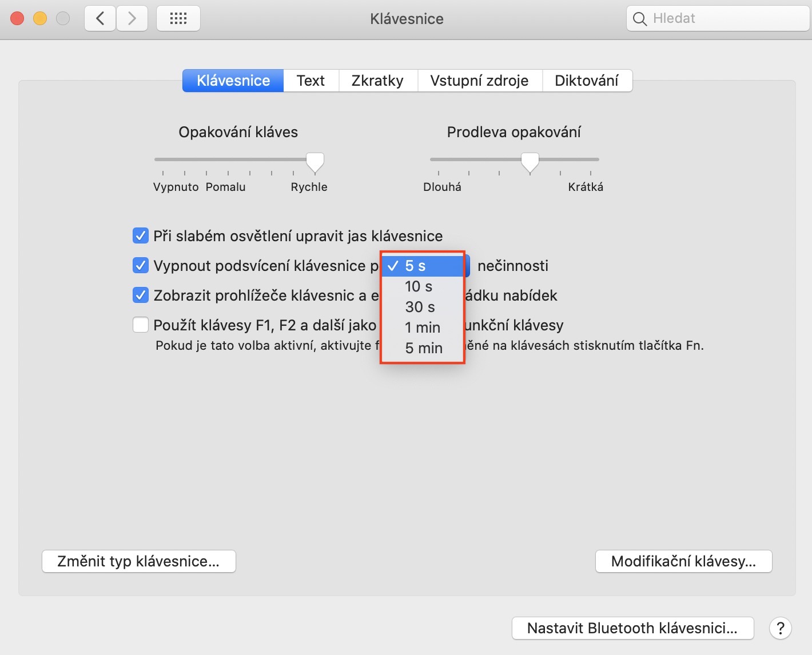
Task: Go forward with the right chevron button
Action: click(132, 19)
